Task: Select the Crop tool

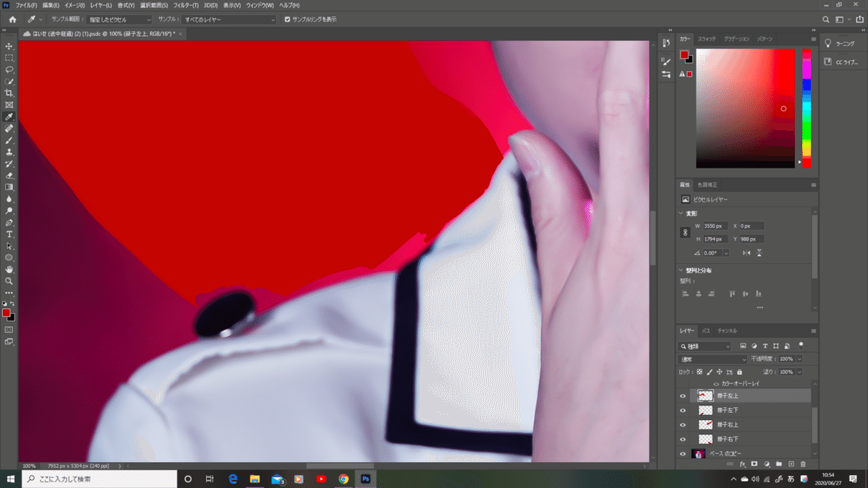Action: (x=9, y=93)
